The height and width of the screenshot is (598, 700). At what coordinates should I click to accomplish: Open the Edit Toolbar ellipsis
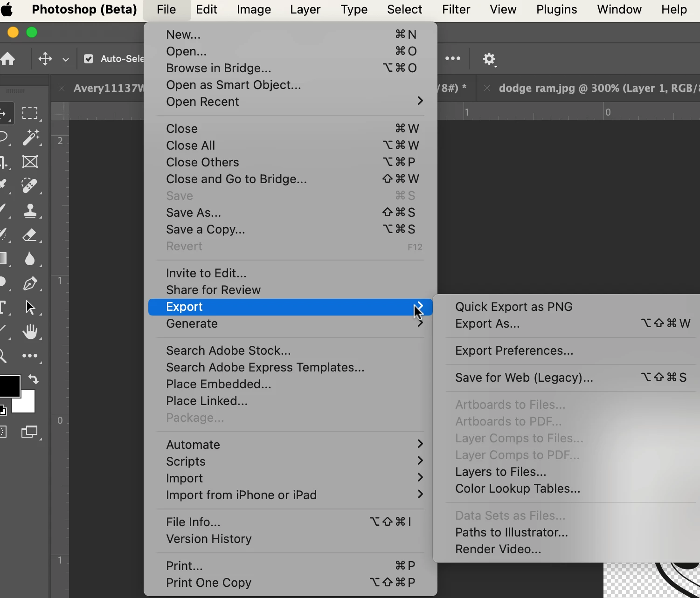pos(30,356)
